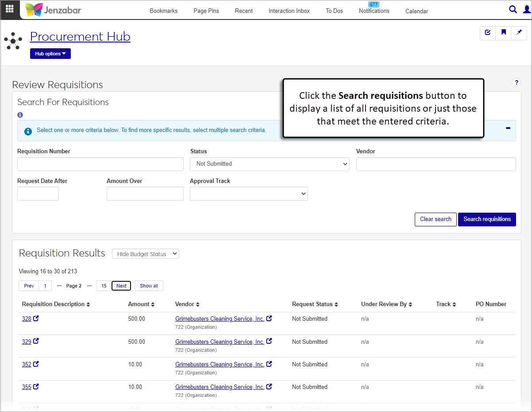Click the purple info icon under search heading
Viewport: 532px width, 412px height.
pyautogui.click(x=20, y=115)
